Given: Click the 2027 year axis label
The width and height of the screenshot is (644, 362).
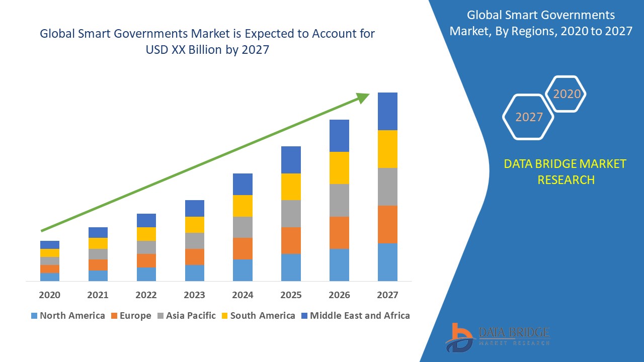Looking at the screenshot, I should (x=387, y=295).
